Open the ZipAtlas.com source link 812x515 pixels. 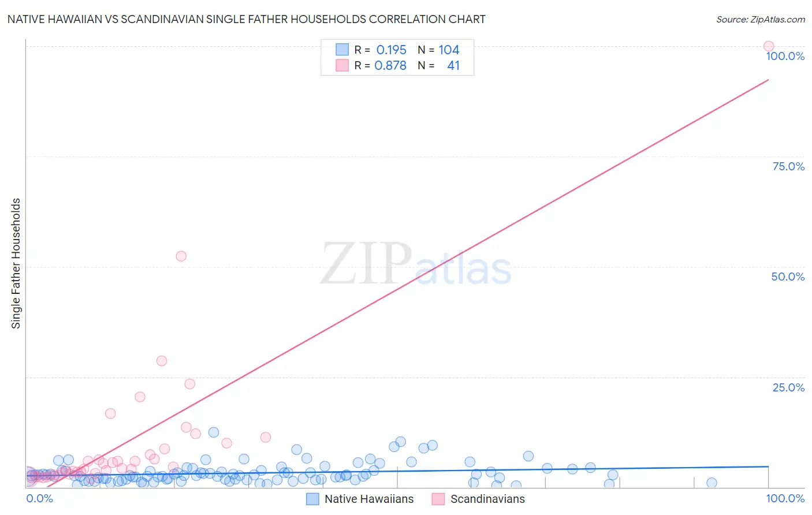pos(761,19)
